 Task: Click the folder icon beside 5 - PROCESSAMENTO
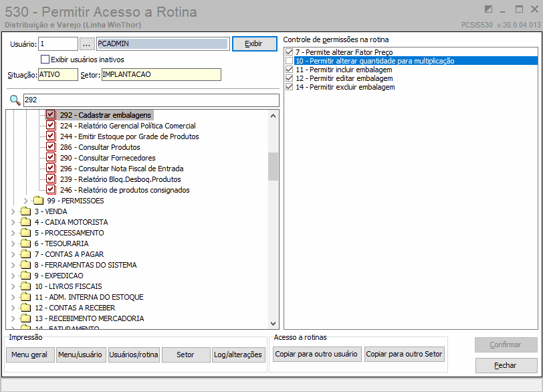(x=25, y=233)
